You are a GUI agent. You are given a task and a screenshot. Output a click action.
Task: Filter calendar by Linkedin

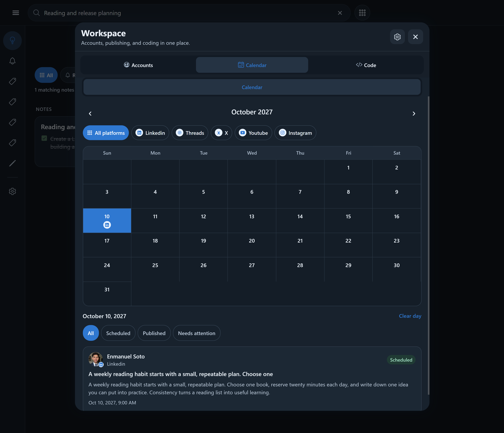[150, 133]
